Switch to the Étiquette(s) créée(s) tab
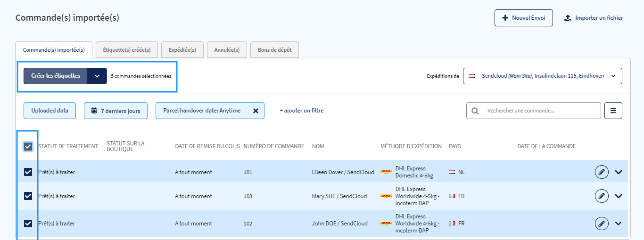The height and width of the screenshot is (240, 644). pos(127,50)
